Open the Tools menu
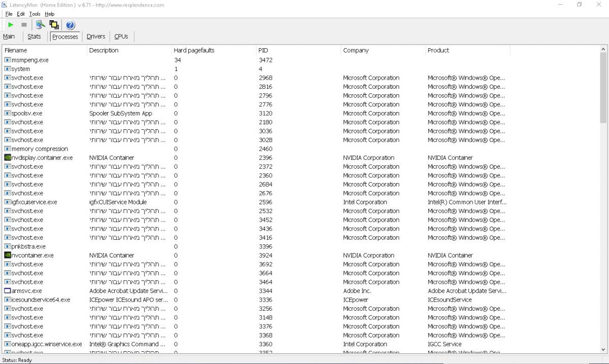Image resolution: width=609 pixels, height=364 pixels. (35, 14)
